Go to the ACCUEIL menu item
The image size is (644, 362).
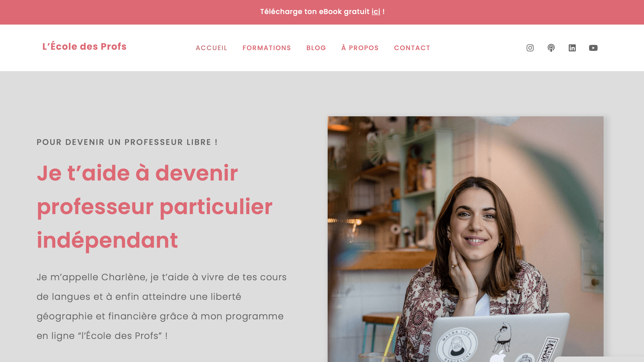[211, 48]
